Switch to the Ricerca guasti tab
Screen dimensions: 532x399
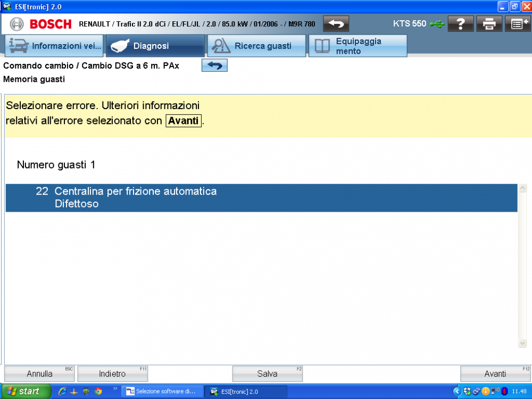(256, 45)
